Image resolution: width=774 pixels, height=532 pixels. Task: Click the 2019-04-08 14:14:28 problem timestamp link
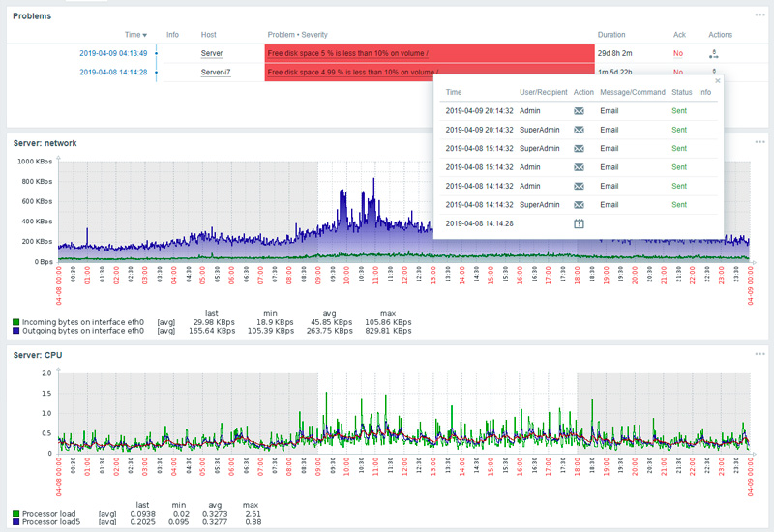click(x=113, y=73)
